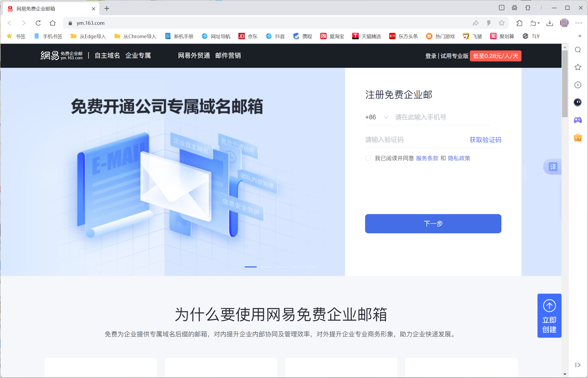
Task: Open the 京东 bookmark
Action: (248, 36)
